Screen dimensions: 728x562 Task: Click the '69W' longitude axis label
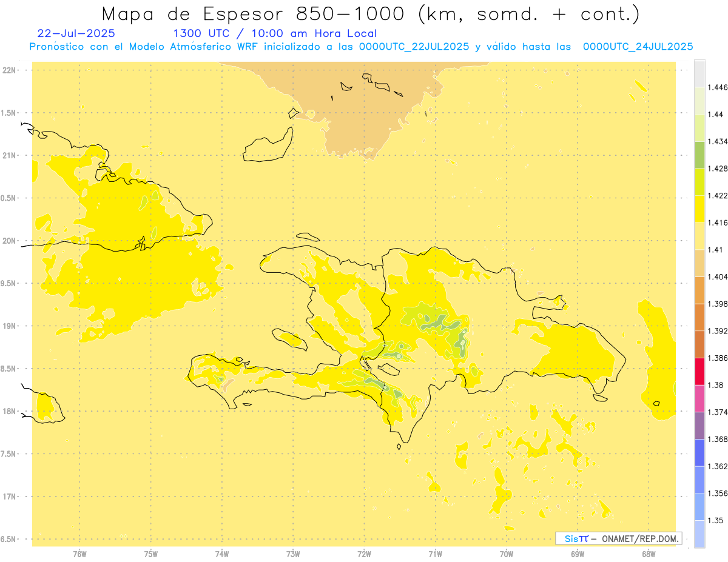coord(578,554)
